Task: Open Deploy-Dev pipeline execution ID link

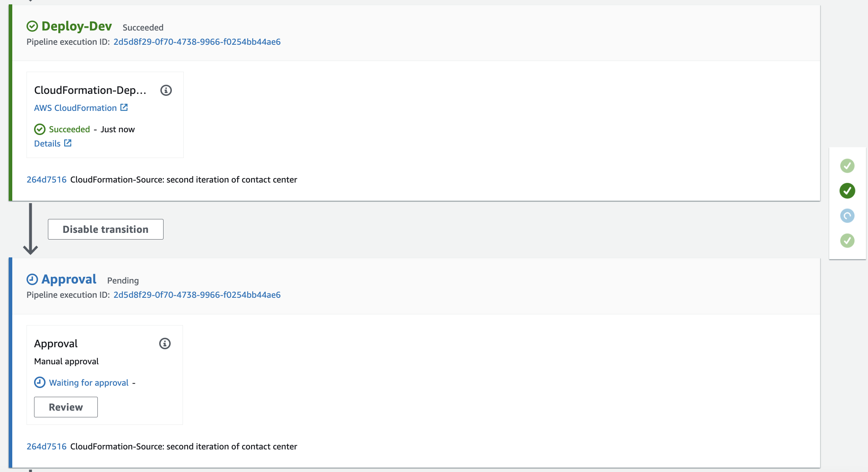Action: click(x=197, y=42)
